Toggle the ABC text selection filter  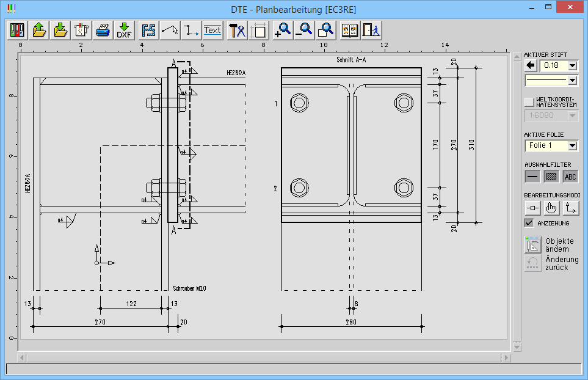tap(570, 177)
